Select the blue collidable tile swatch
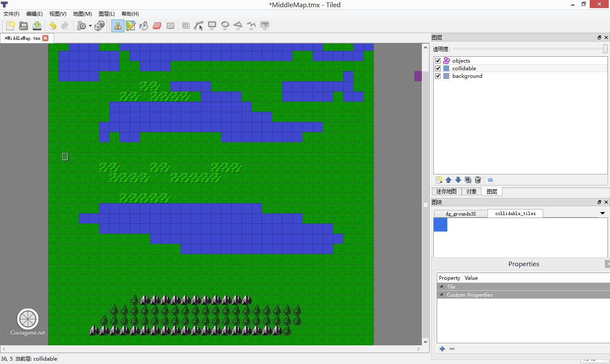The width and height of the screenshot is (610, 364). point(441,225)
